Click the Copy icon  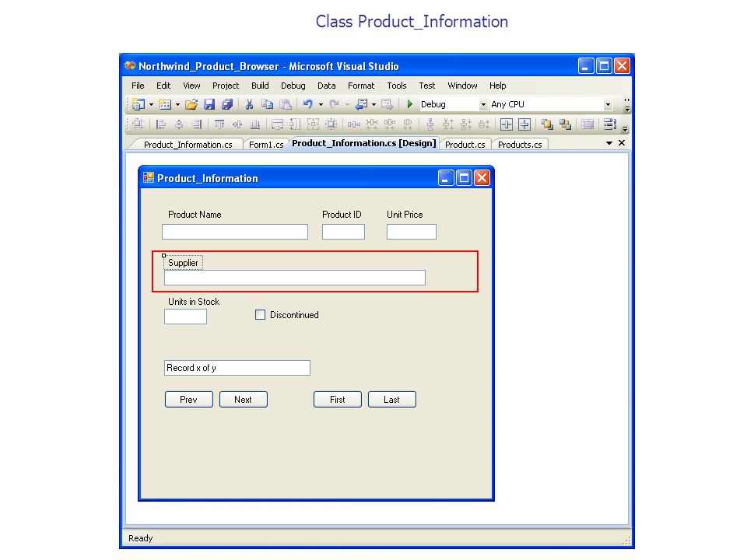point(267,104)
